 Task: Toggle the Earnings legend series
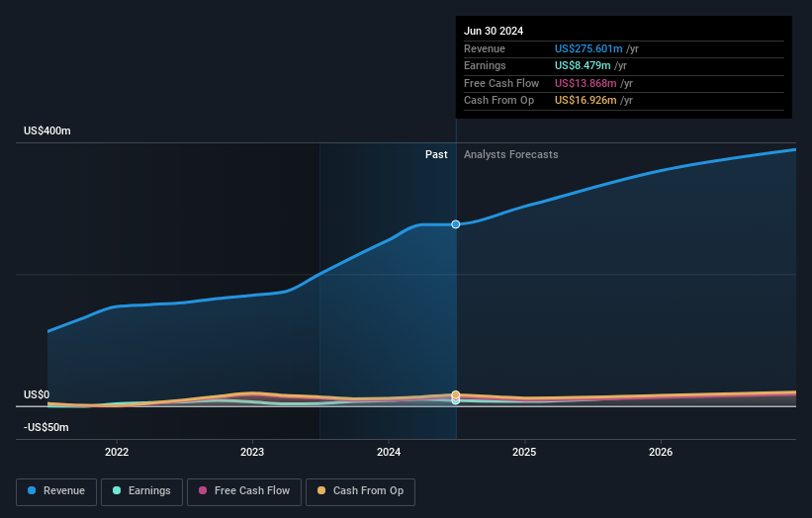tap(141, 491)
